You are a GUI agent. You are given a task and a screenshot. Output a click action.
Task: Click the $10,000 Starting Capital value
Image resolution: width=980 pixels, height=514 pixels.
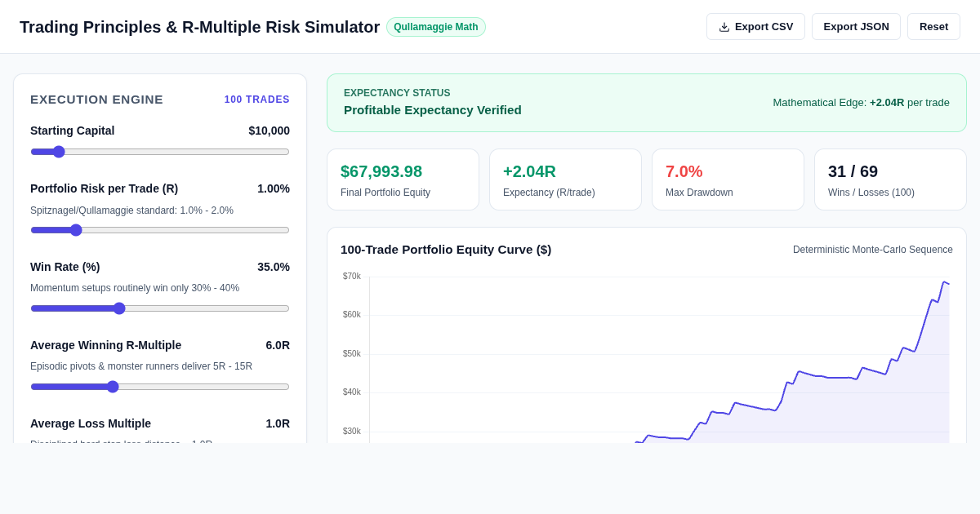(x=269, y=131)
